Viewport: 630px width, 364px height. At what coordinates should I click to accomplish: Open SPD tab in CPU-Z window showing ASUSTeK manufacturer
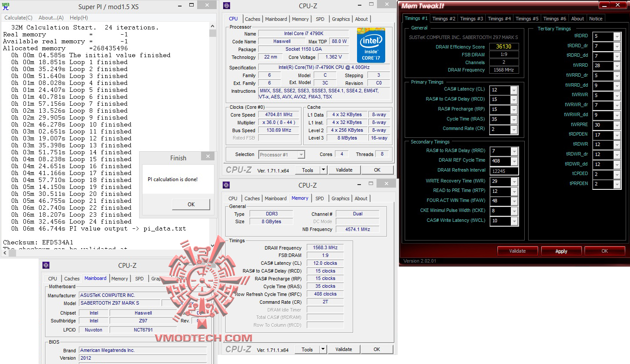pos(139,279)
